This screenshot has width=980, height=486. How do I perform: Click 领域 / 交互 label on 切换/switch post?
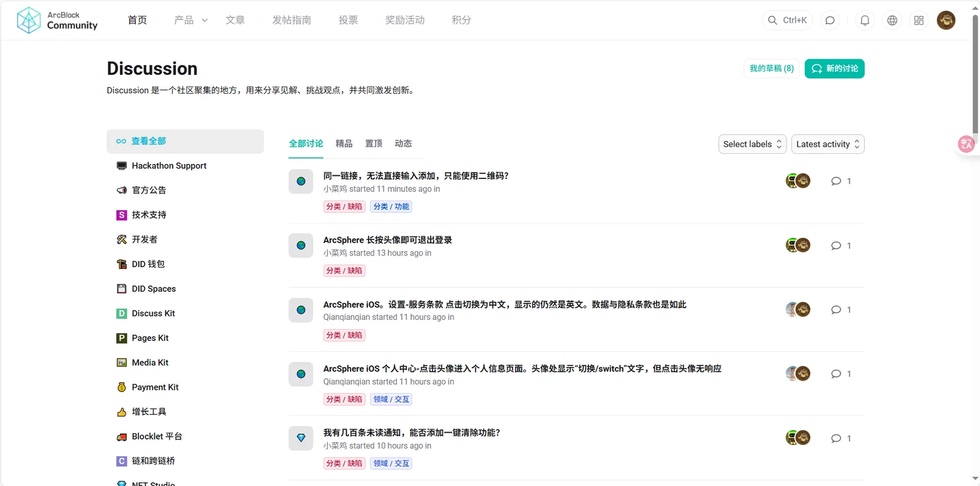tap(391, 400)
